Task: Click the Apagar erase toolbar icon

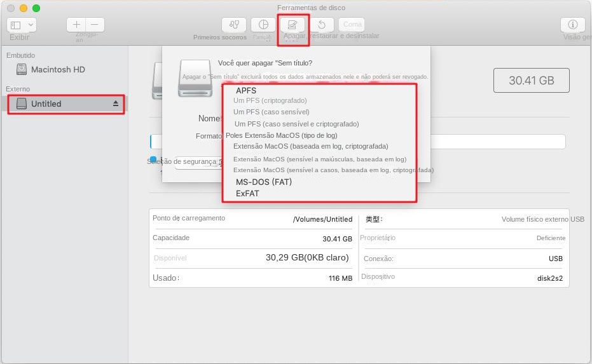Action: [x=293, y=25]
